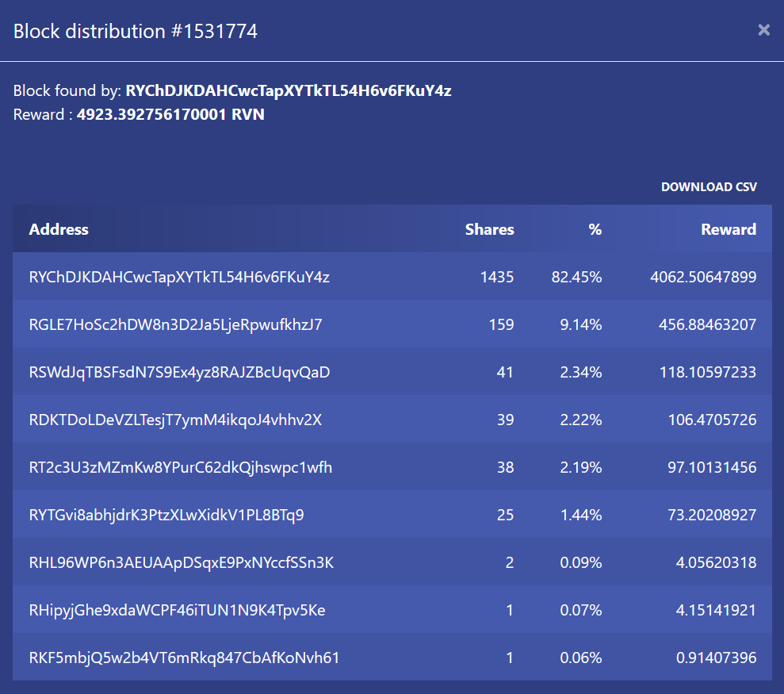
Task: Click the Address column header
Action: 59,229
